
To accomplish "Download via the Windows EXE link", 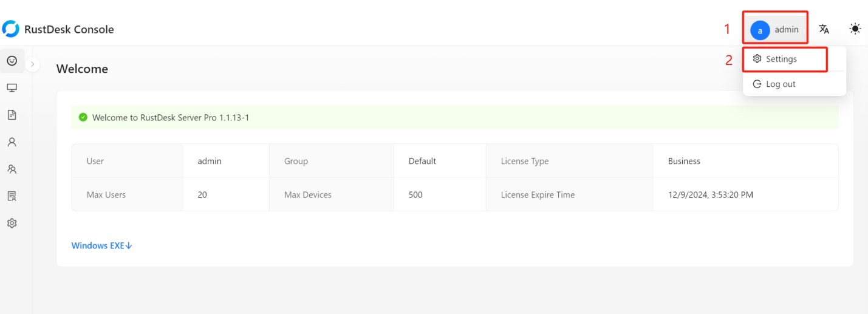I will click(101, 245).
